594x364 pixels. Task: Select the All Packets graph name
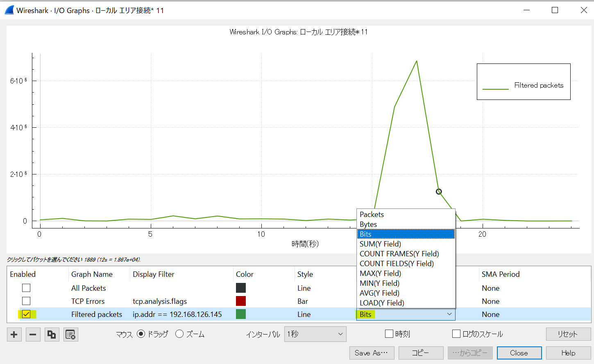[x=88, y=288]
